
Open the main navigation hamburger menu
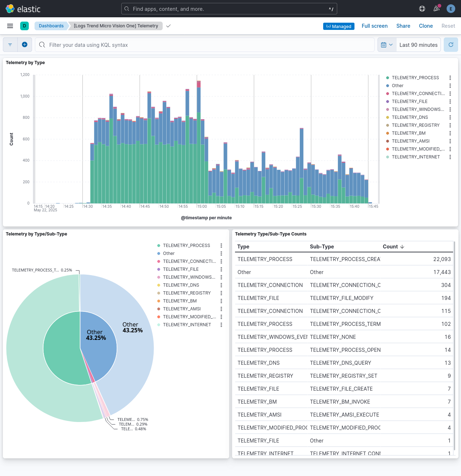tap(10, 26)
